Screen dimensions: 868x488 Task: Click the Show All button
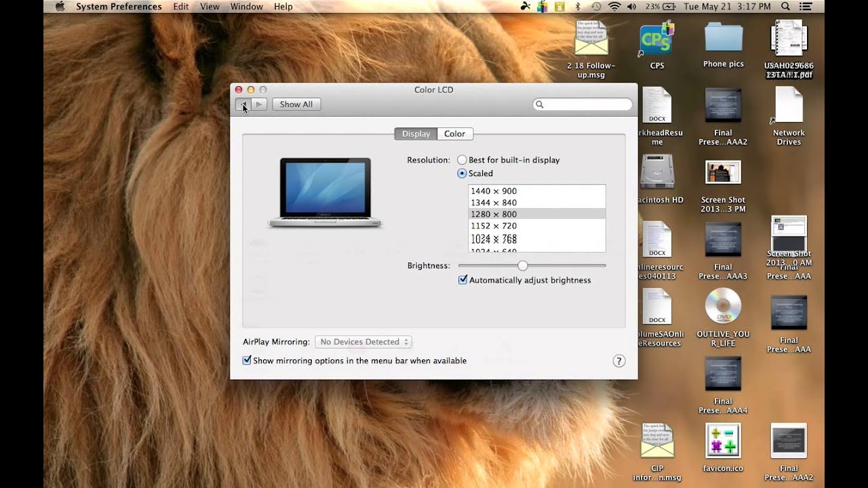point(296,104)
